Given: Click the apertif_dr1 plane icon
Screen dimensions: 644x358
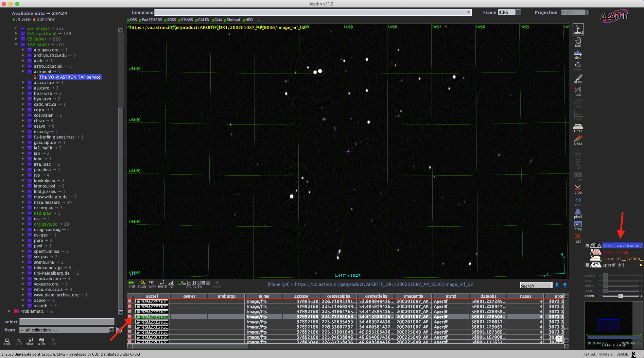Looking at the screenshot, I should [596, 265].
